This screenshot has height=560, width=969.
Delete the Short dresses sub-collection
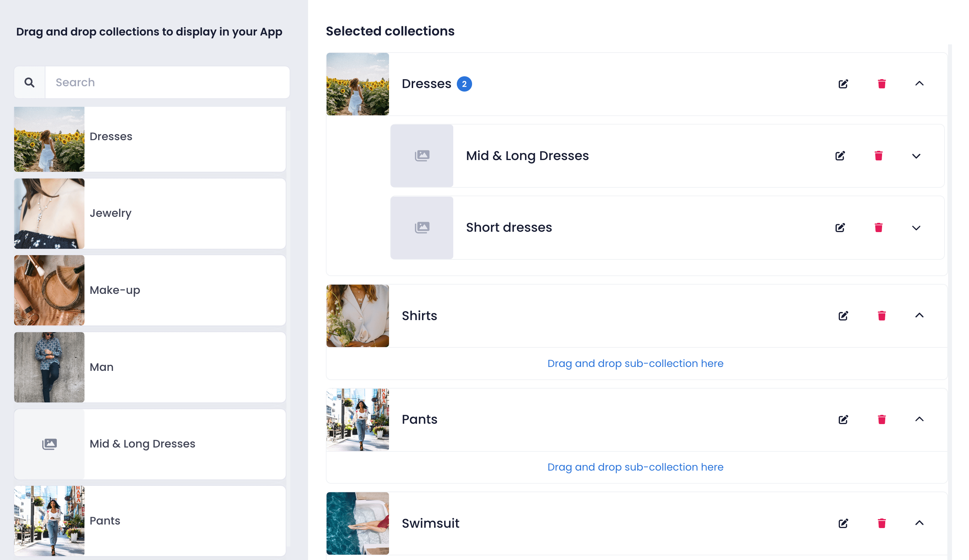point(878,227)
